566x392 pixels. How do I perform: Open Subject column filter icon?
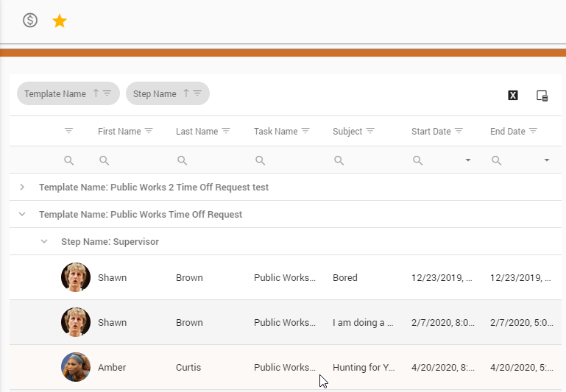[x=370, y=131]
